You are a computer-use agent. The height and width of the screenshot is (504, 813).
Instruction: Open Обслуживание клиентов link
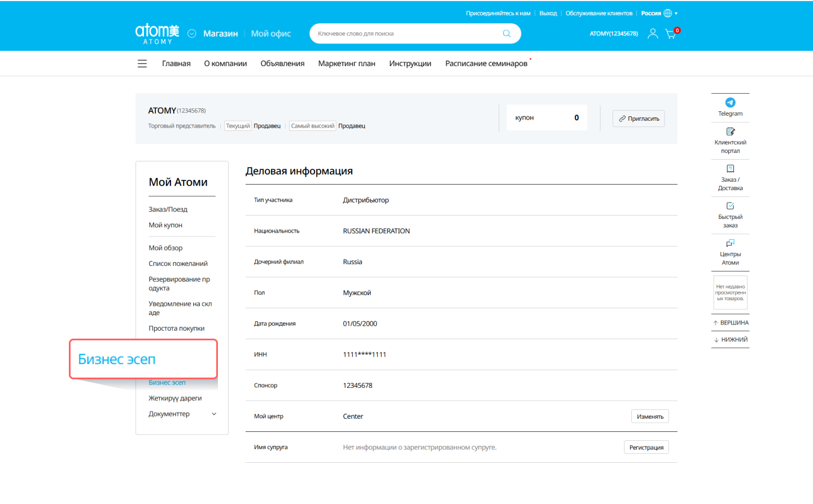(599, 13)
